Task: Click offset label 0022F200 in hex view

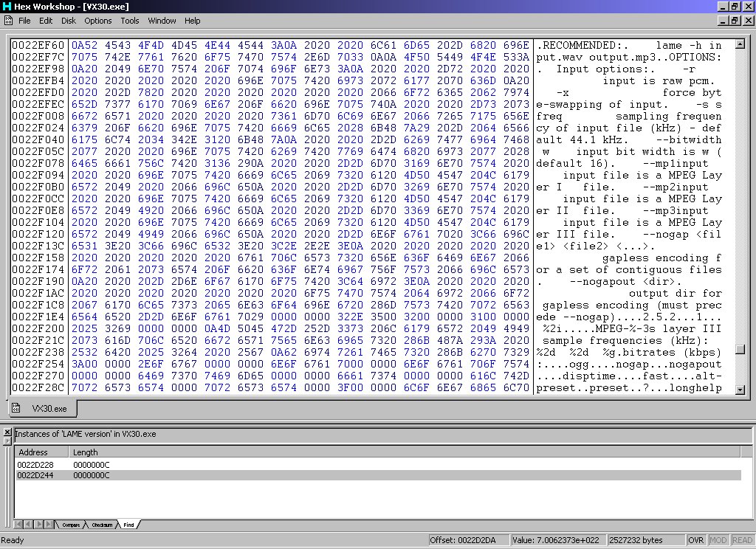Action: (x=38, y=328)
